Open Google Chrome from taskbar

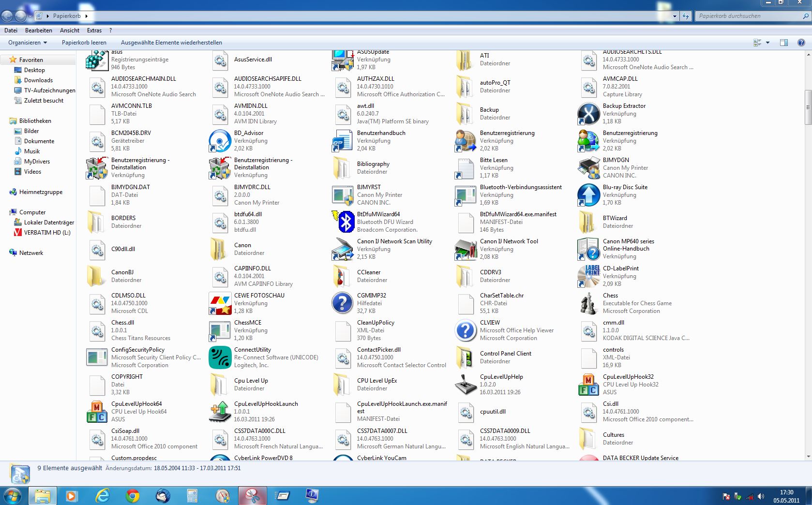pyautogui.click(x=133, y=496)
